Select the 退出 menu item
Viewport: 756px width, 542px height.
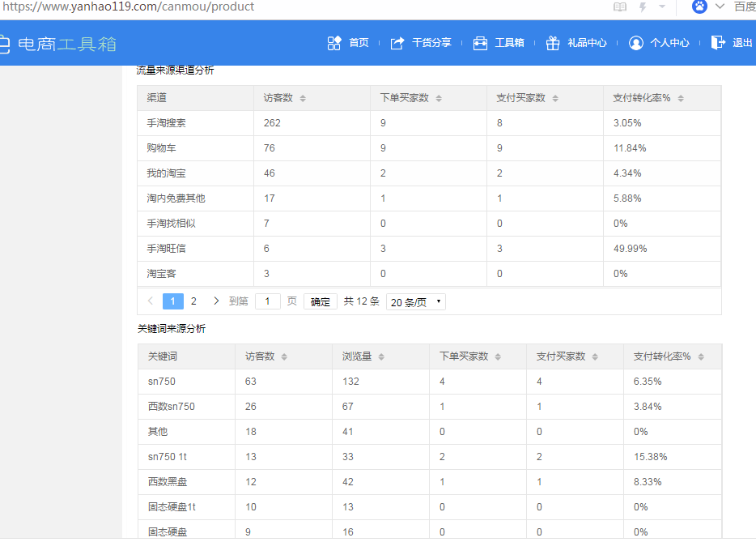point(742,43)
